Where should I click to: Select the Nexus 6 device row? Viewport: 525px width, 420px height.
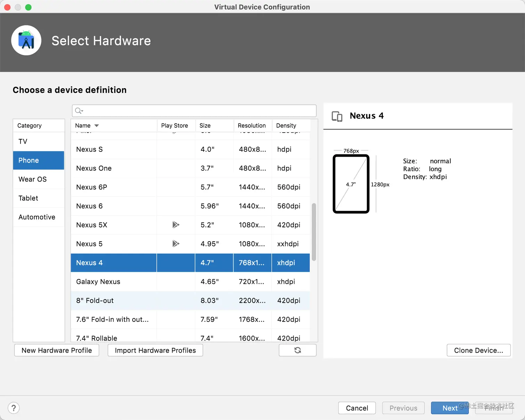pos(190,206)
